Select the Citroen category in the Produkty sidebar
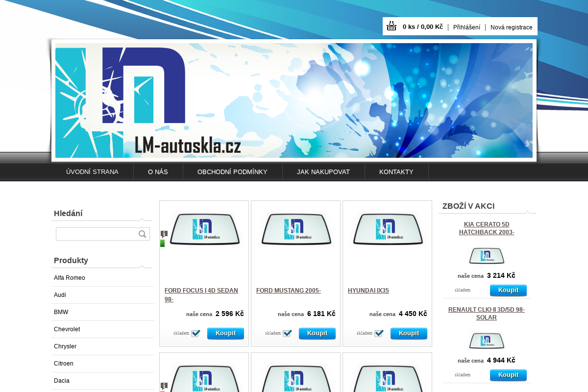This screenshot has width=588, height=392. point(64,364)
